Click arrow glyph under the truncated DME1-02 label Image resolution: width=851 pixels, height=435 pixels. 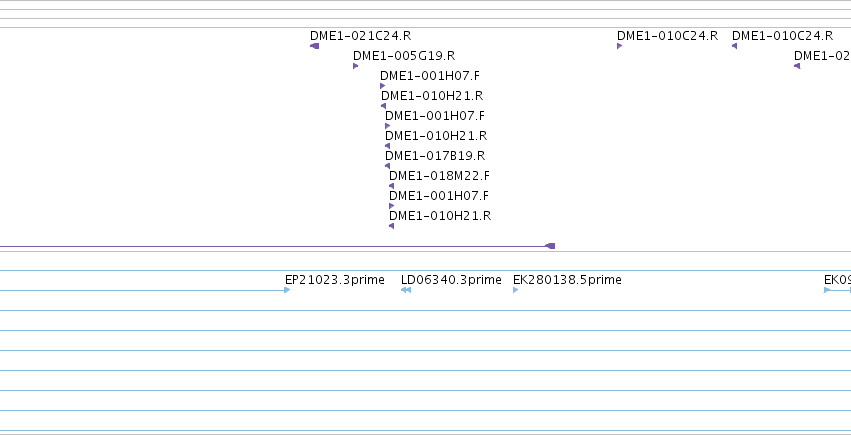pyautogui.click(x=797, y=66)
